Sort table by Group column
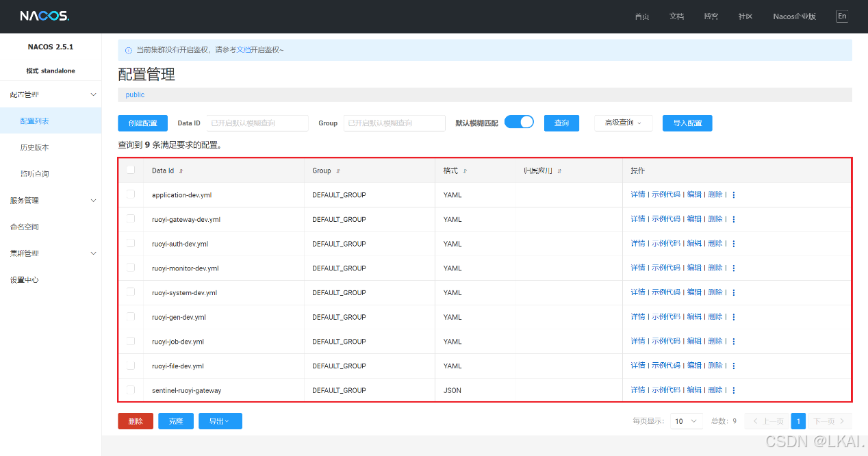The width and height of the screenshot is (868, 456). pyautogui.click(x=338, y=171)
